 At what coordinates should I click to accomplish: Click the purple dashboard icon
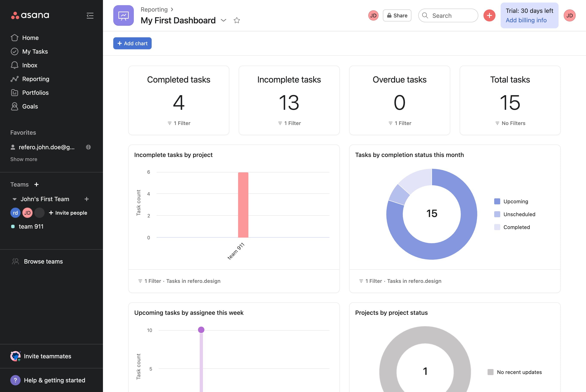tap(124, 15)
